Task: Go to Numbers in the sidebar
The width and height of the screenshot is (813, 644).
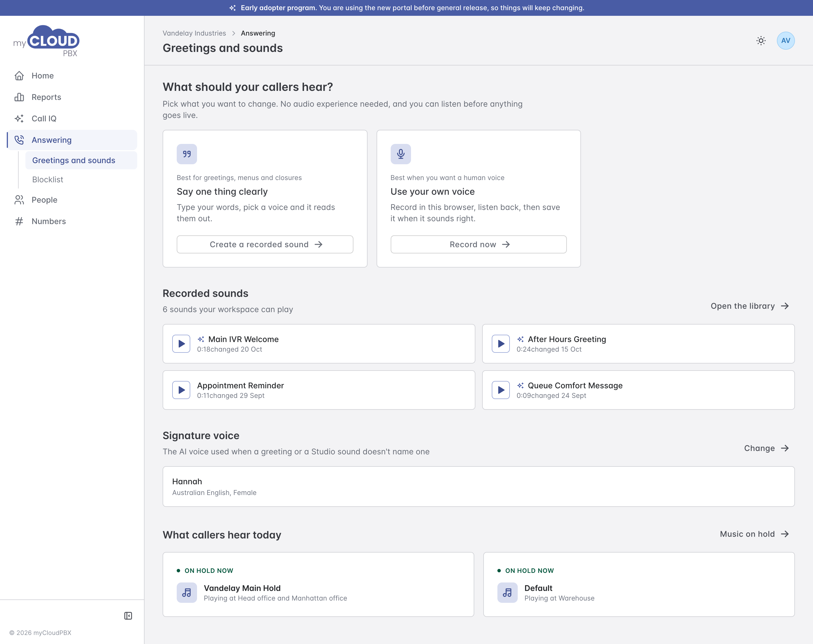Action: [72, 221]
